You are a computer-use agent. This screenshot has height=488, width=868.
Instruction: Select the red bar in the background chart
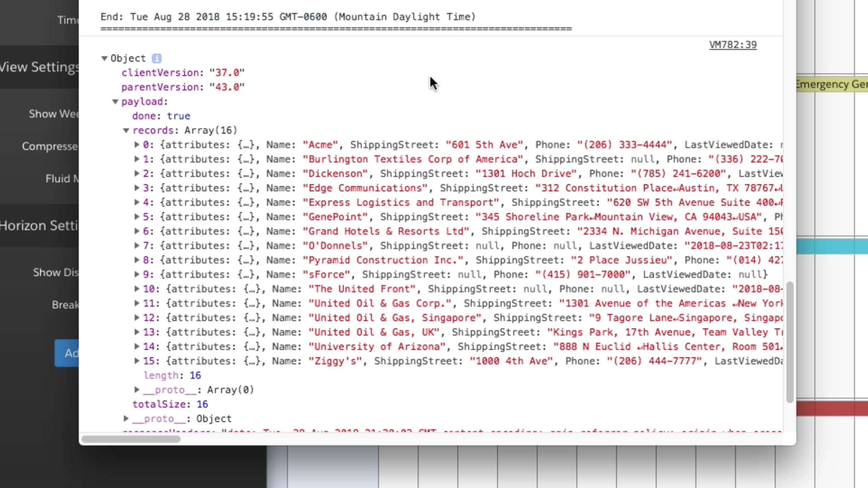832,408
